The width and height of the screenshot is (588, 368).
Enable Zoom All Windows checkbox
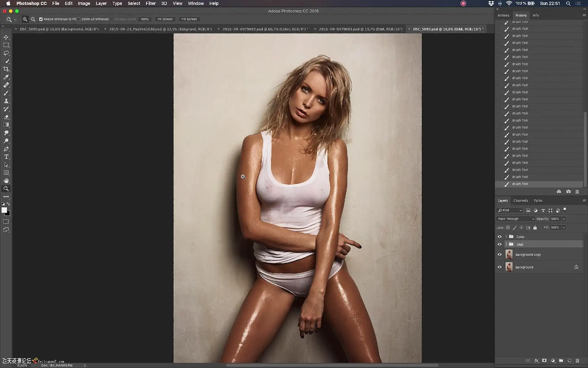pos(79,19)
